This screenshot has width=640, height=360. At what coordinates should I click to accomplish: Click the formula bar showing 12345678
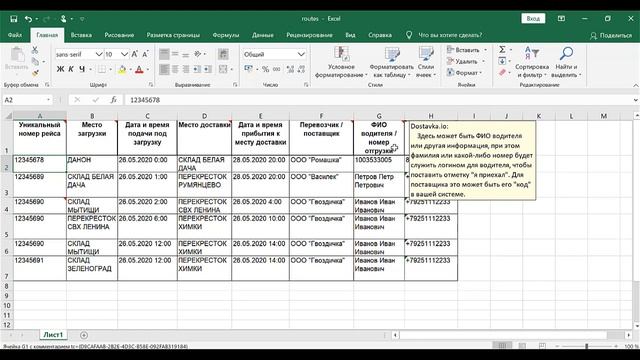click(x=380, y=100)
